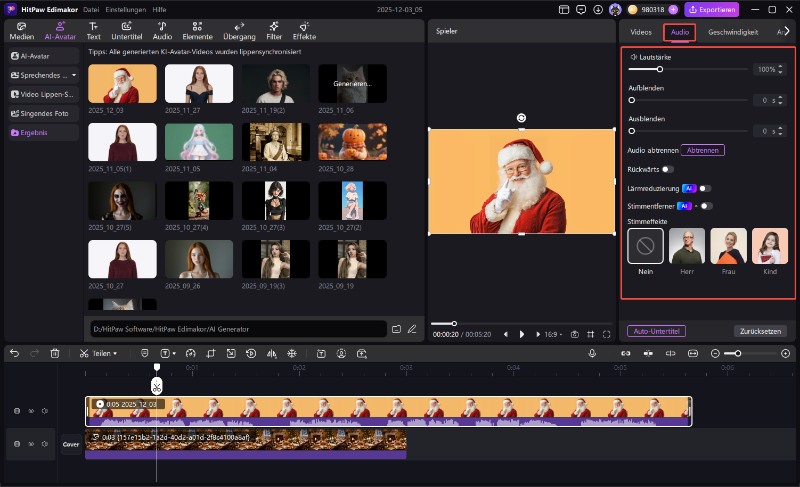Click the Auto-Untertitel button
Viewport: 800px width, 487px height.
point(656,331)
